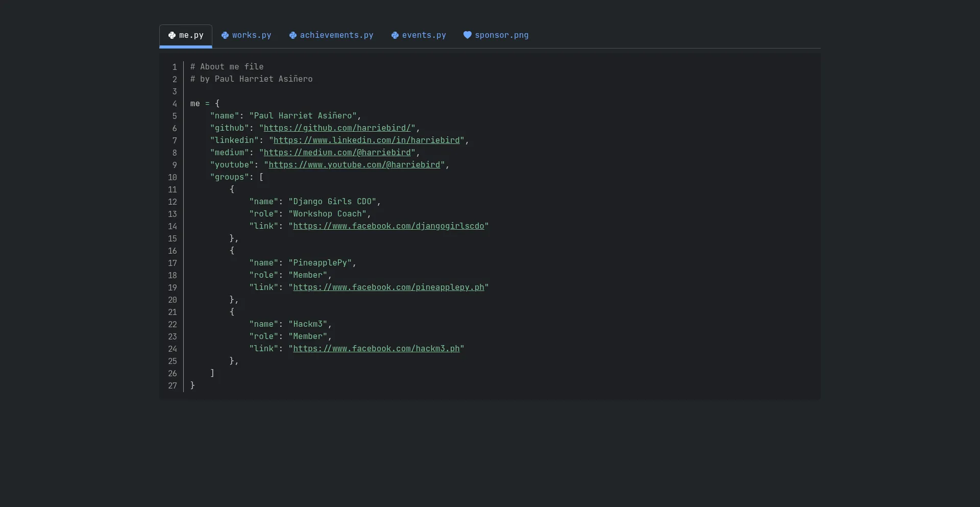Screen dimensions: 980x507
Task: Open the medium.com/@harriebird link
Action: pyautogui.click(x=337, y=153)
